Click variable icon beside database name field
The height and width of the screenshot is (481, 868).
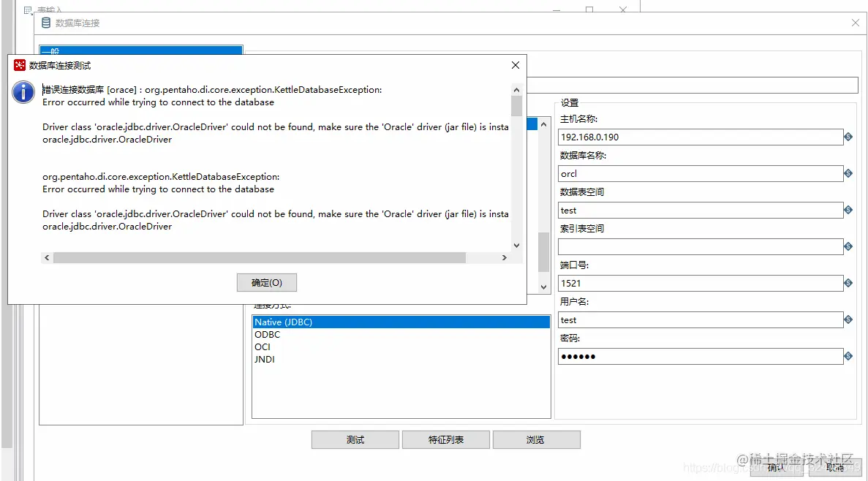(848, 173)
